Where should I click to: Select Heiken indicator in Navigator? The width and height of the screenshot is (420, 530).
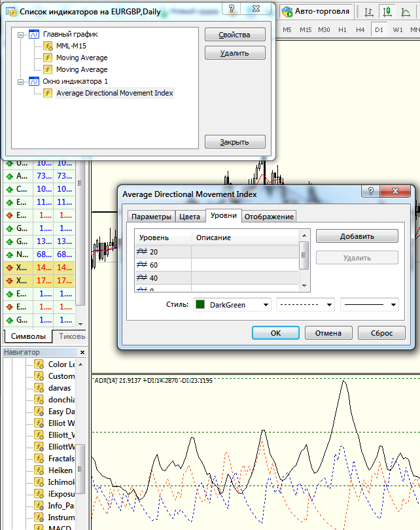[60, 470]
